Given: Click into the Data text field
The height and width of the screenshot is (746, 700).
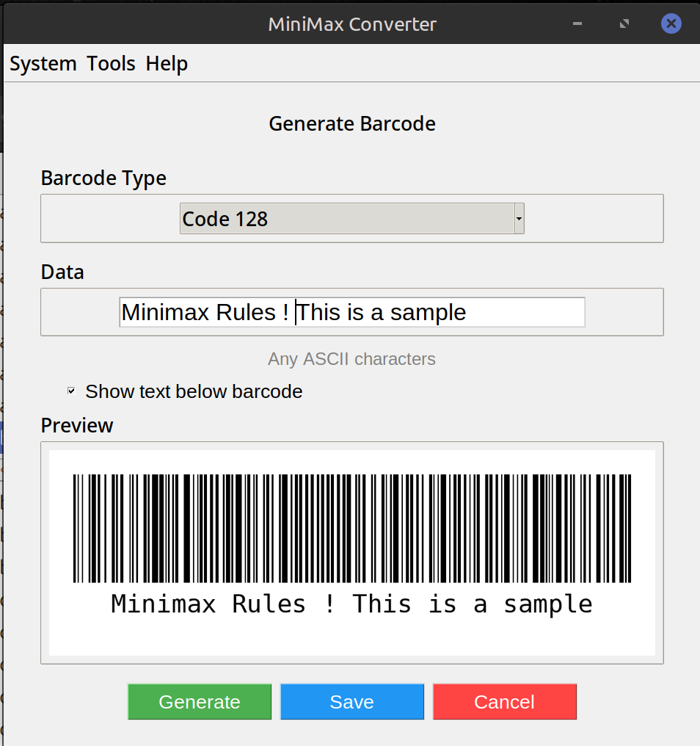Looking at the screenshot, I should (352, 313).
